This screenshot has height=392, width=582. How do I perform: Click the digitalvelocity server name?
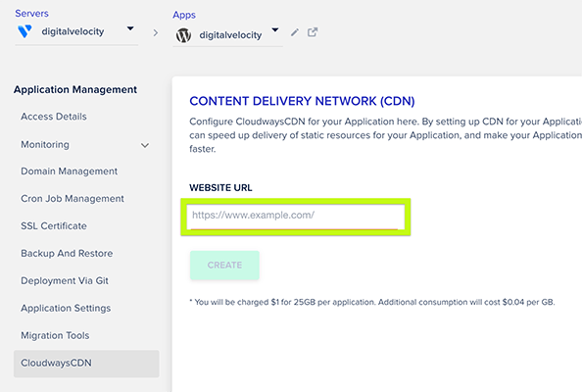point(73,31)
